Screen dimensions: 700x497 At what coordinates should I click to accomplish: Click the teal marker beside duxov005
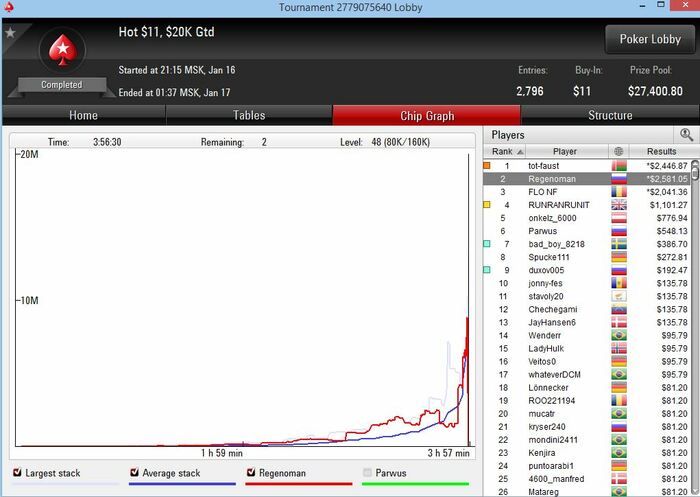click(487, 270)
